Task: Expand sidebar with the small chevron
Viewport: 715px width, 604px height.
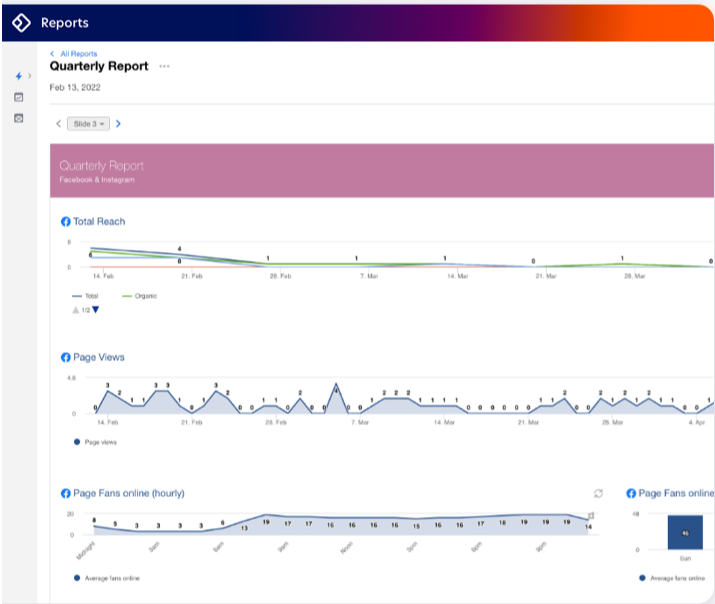Action: [x=30, y=76]
